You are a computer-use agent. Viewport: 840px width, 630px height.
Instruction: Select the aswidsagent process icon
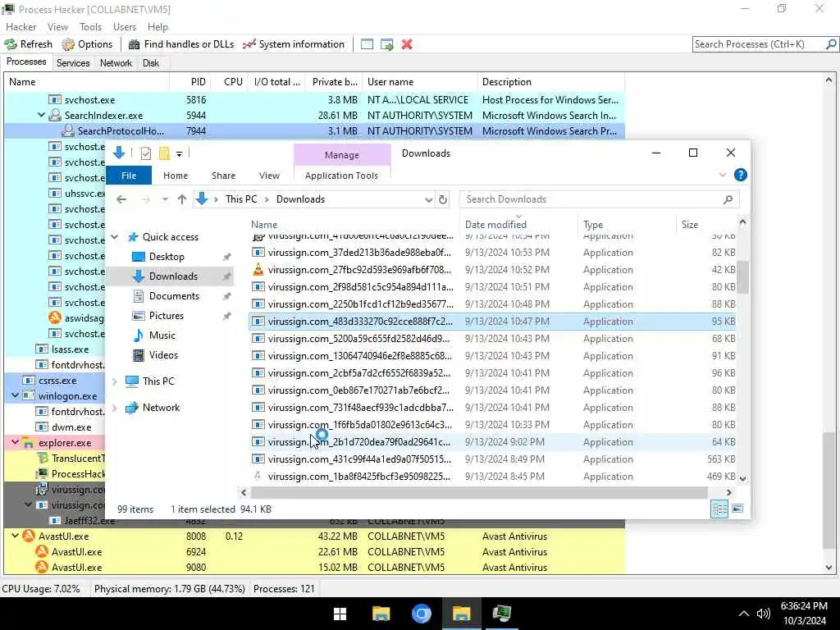coord(55,317)
